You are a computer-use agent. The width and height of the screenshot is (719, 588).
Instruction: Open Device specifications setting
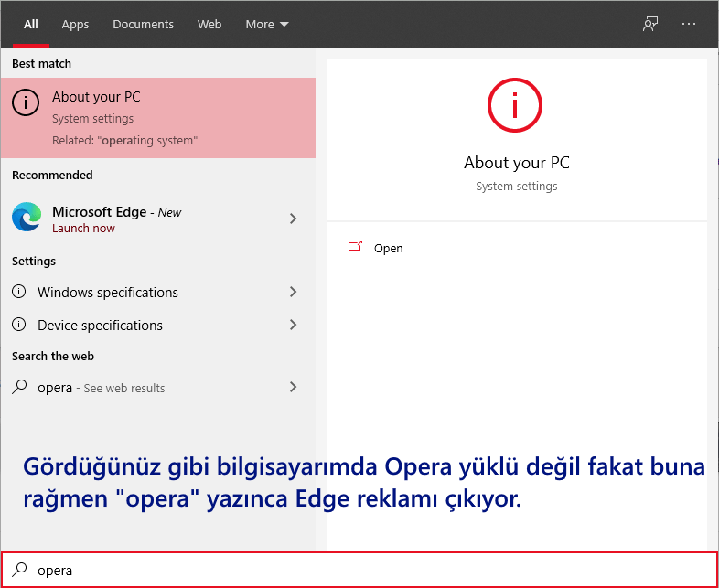pyautogui.click(x=158, y=325)
